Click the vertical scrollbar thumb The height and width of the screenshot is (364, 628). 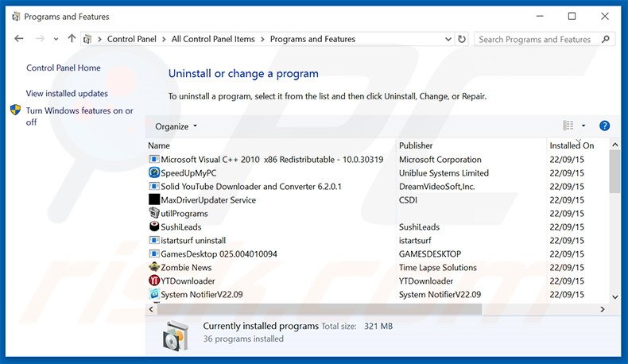coord(614,172)
